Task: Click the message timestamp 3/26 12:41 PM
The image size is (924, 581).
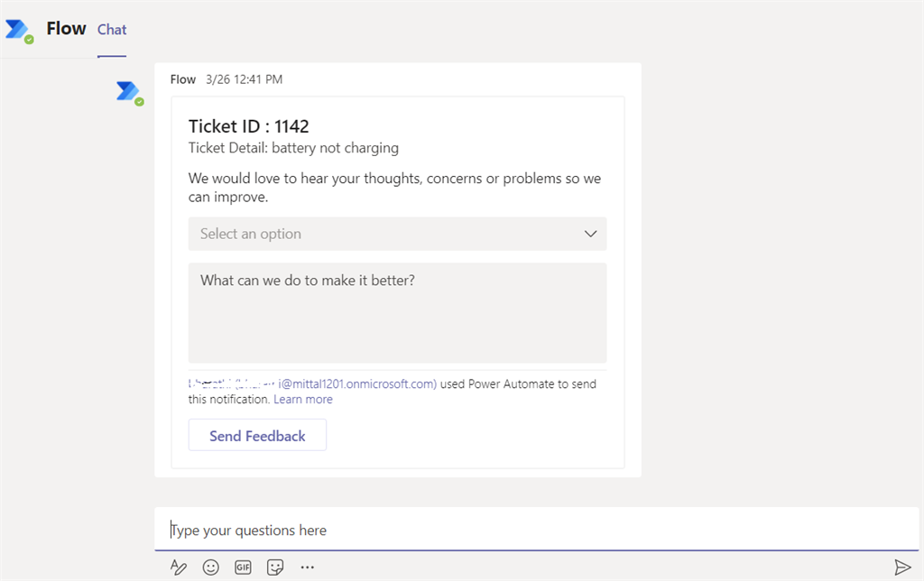Action: pyautogui.click(x=244, y=79)
